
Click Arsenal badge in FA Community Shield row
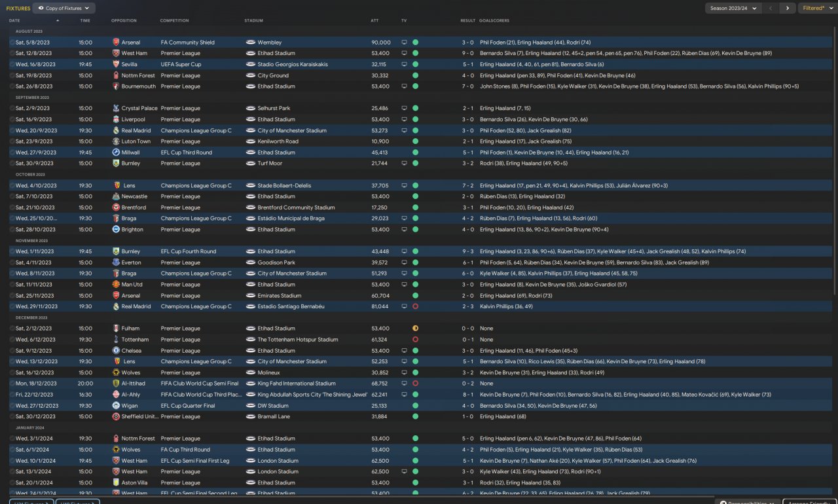click(116, 43)
